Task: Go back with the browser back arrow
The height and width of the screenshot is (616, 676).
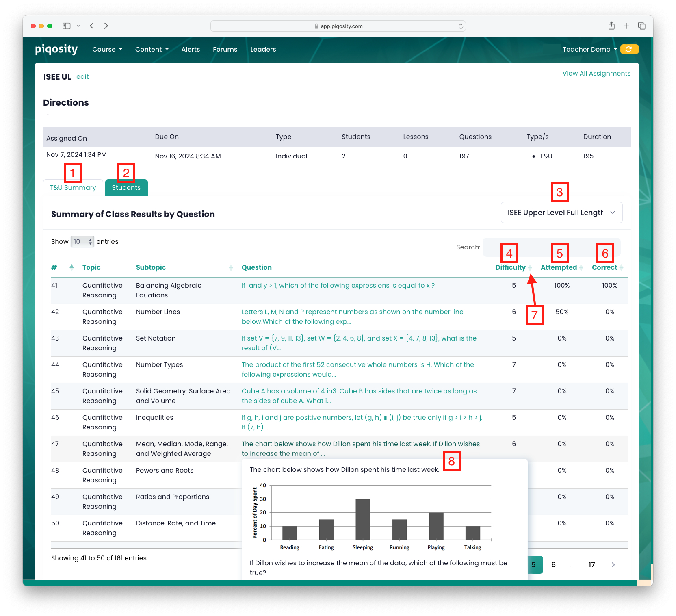Action: pos(92,26)
